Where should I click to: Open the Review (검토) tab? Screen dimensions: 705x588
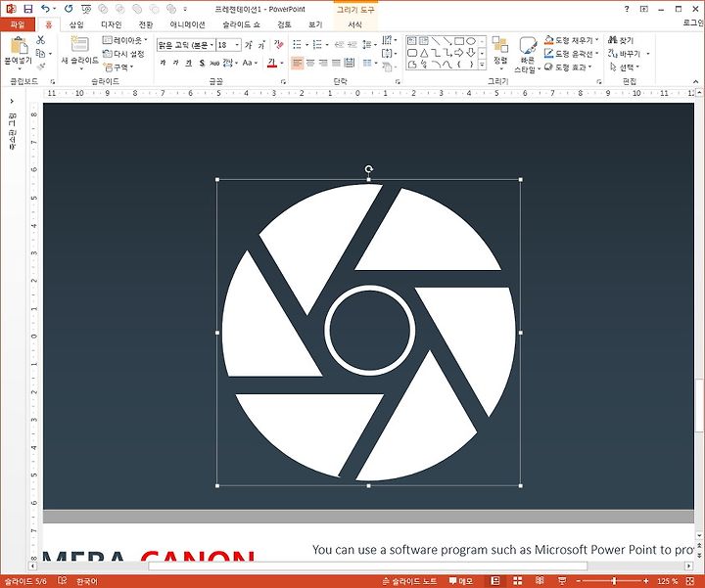pyautogui.click(x=284, y=24)
